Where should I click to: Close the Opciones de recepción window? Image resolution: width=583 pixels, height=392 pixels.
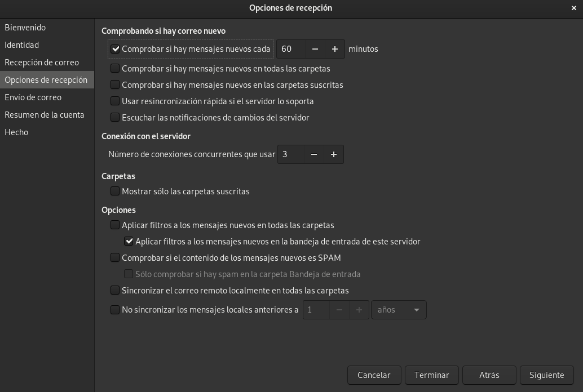pyautogui.click(x=574, y=8)
